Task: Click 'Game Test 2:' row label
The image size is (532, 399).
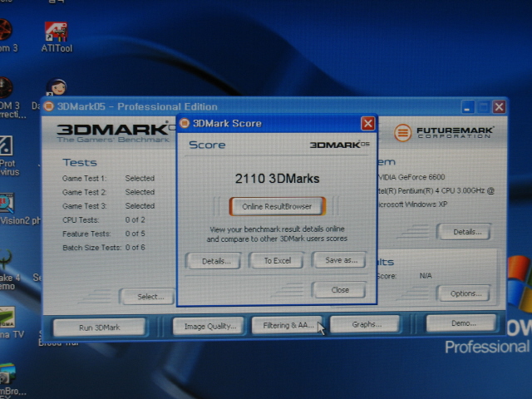Action: click(x=85, y=192)
